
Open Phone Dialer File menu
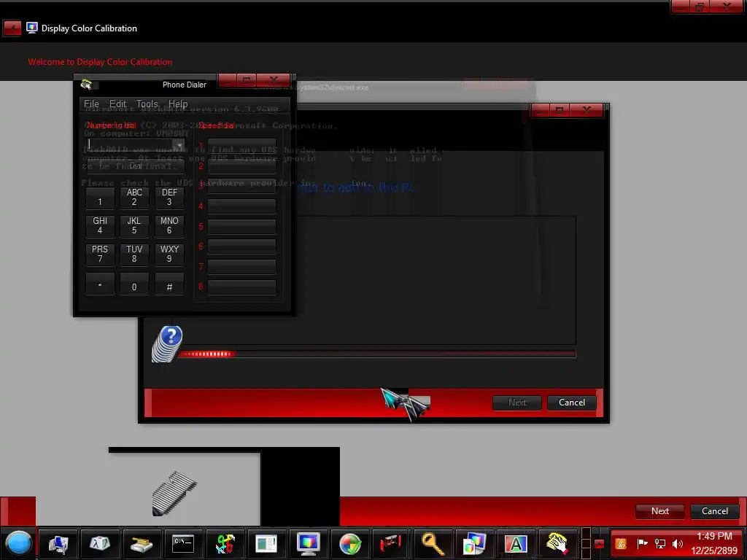point(91,104)
